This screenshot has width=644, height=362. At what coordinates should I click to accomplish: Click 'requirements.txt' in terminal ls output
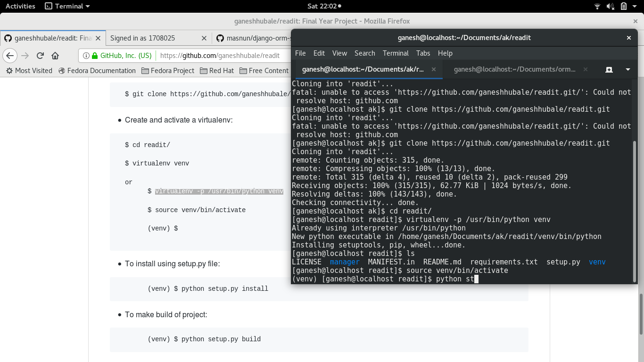click(x=504, y=262)
